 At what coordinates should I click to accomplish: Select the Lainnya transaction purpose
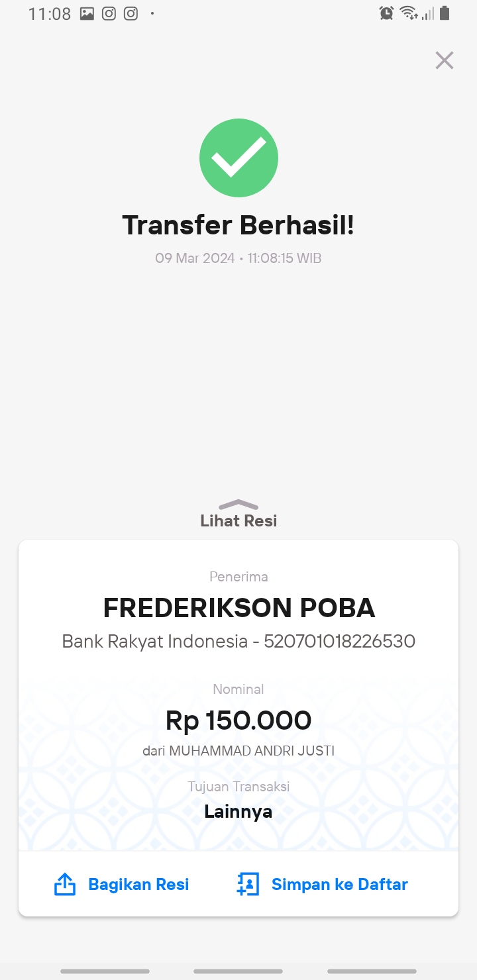point(238,811)
